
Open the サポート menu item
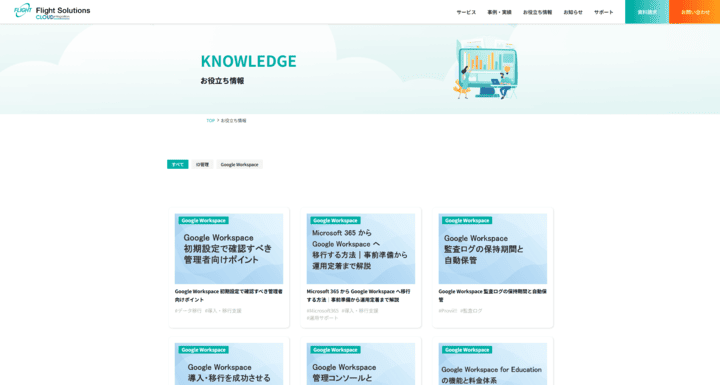click(603, 12)
